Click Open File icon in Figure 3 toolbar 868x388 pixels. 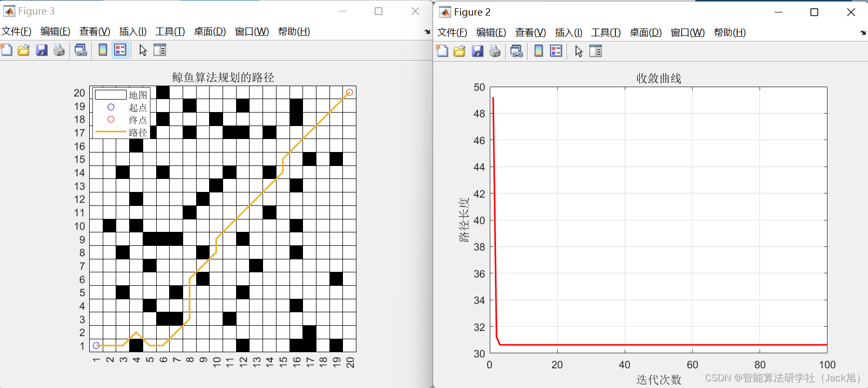pos(24,50)
